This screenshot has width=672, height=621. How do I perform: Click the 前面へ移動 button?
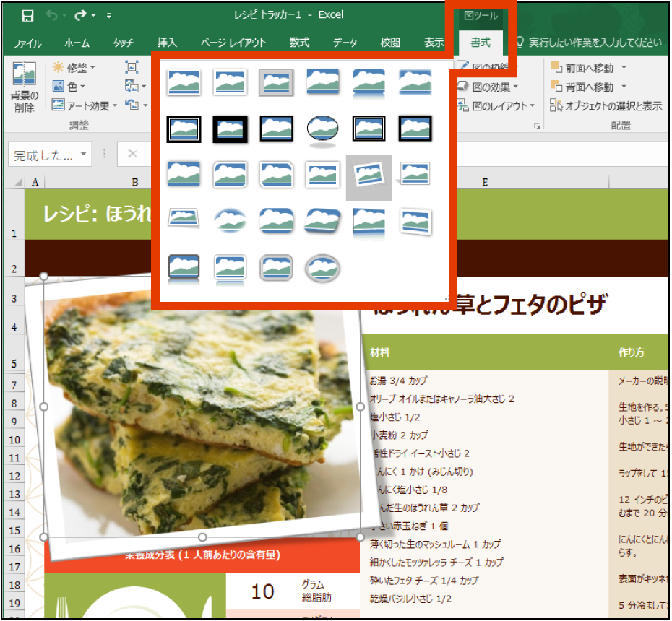(x=582, y=68)
